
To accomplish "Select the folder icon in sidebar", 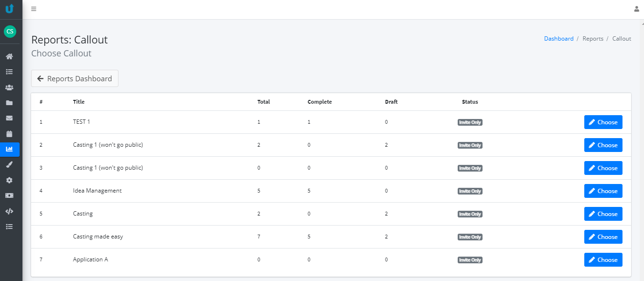I will click(x=9, y=103).
